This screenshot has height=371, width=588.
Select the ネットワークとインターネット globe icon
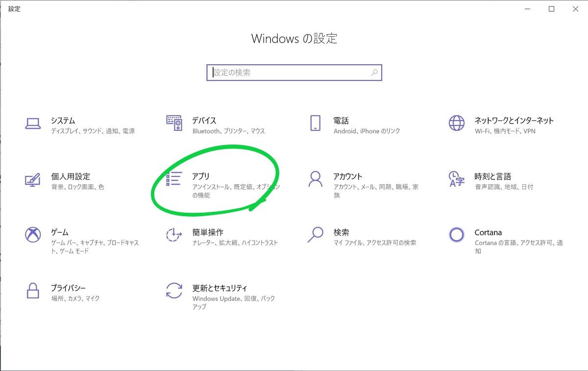pyautogui.click(x=456, y=124)
